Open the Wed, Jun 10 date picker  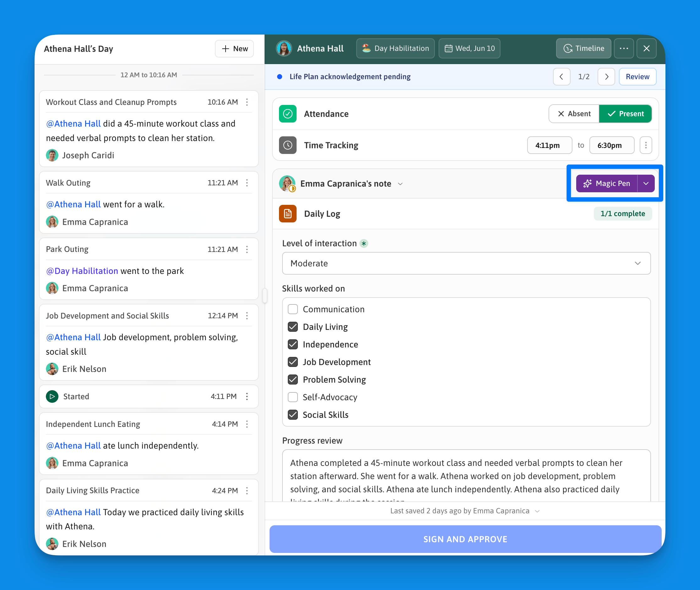469,48
